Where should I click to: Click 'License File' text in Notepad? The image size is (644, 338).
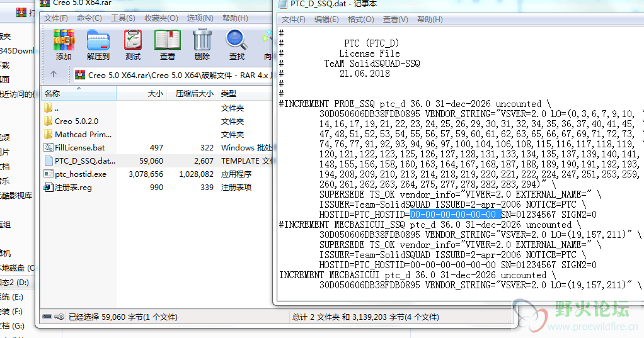pos(369,54)
